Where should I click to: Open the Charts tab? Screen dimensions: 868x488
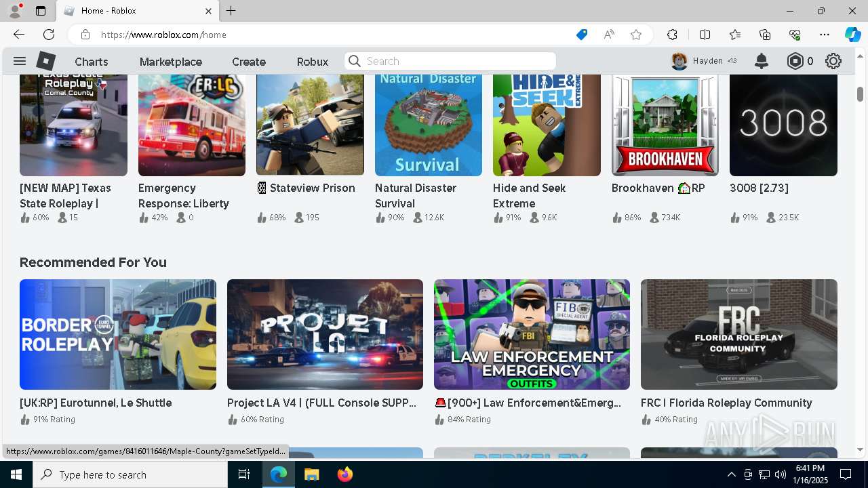pos(91,61)
